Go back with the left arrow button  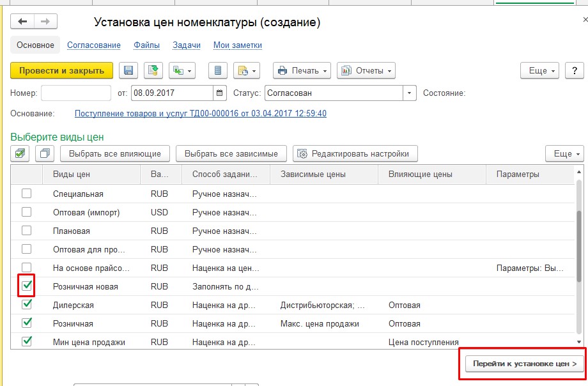(22, 21)
